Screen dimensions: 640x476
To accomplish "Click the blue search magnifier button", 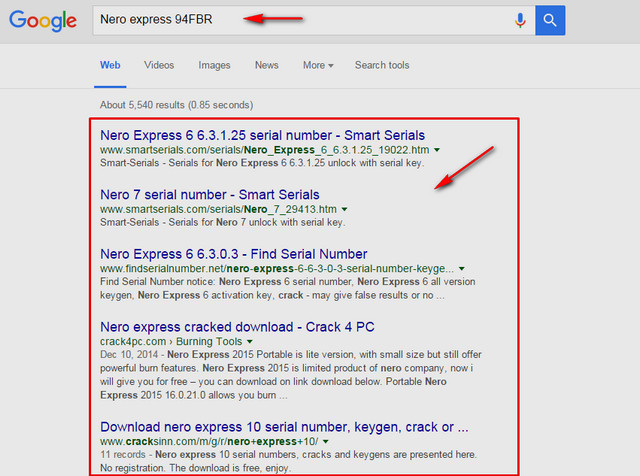I will (550, 20).
